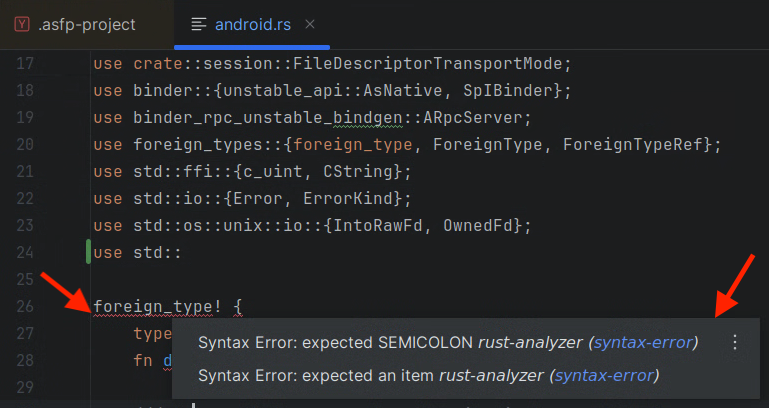Click FileDescriptorTransportMode identifier on line 17
The height and width of the screenshot is (408, 769).
click(x=433, y=64)
